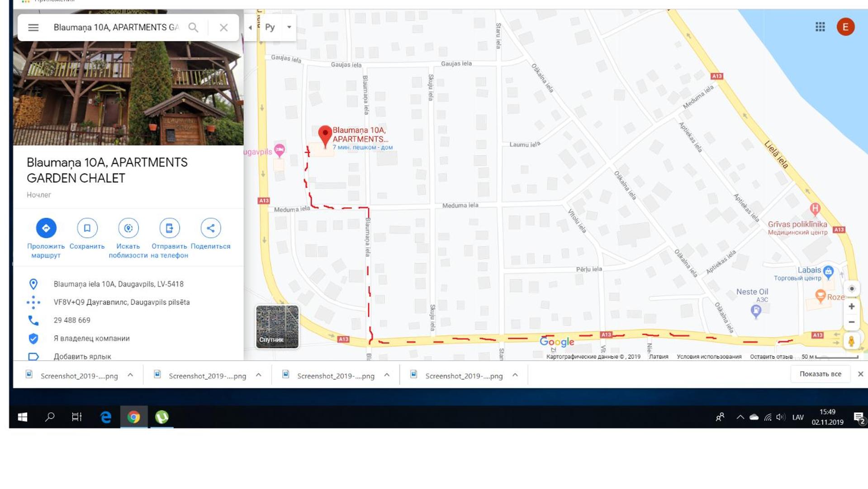The height and width of the screenshot is (489, 868).
Task: Open the Ру input language dropdown
Action: (x=289, y=27)
